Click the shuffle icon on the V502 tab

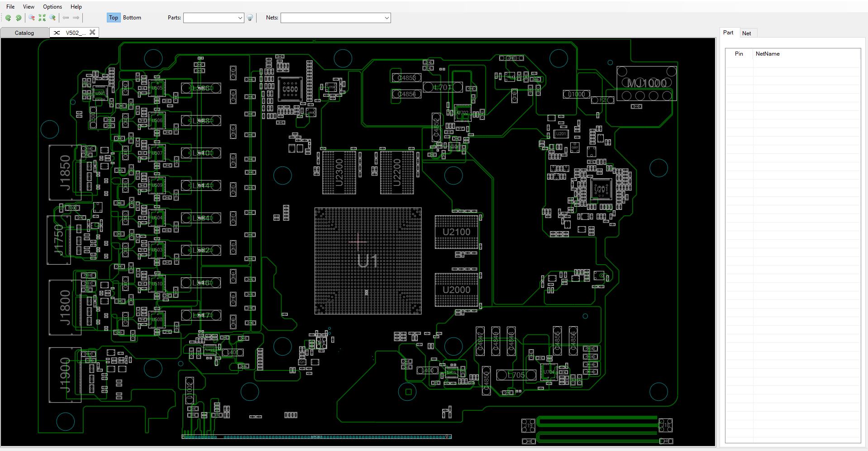pyautogui.click(x=57, y=33)
